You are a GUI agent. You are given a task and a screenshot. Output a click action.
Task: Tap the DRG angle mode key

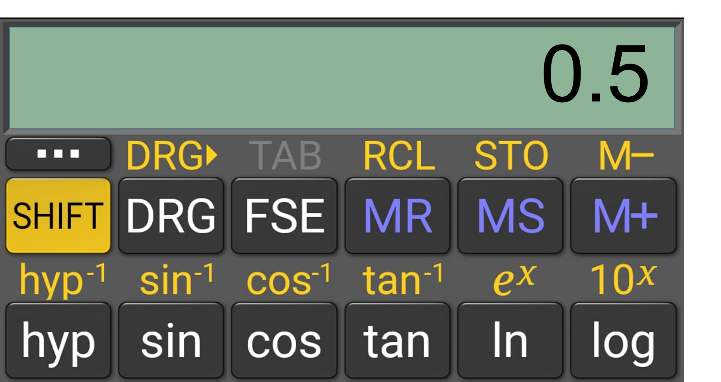pyautogui.click(x=171, y=216)
